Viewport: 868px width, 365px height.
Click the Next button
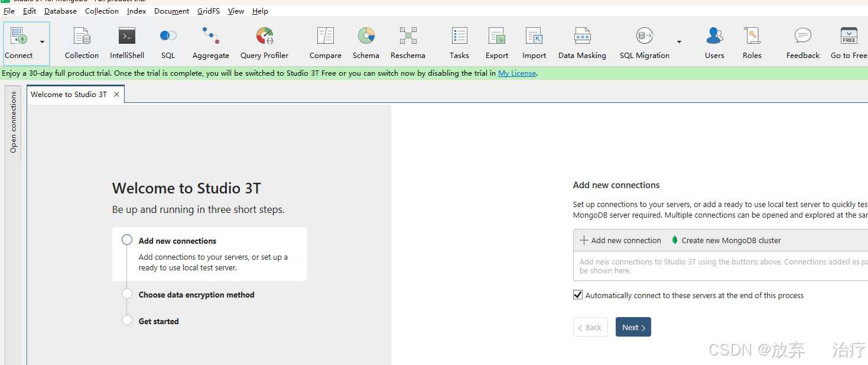[x=633, y=327]
